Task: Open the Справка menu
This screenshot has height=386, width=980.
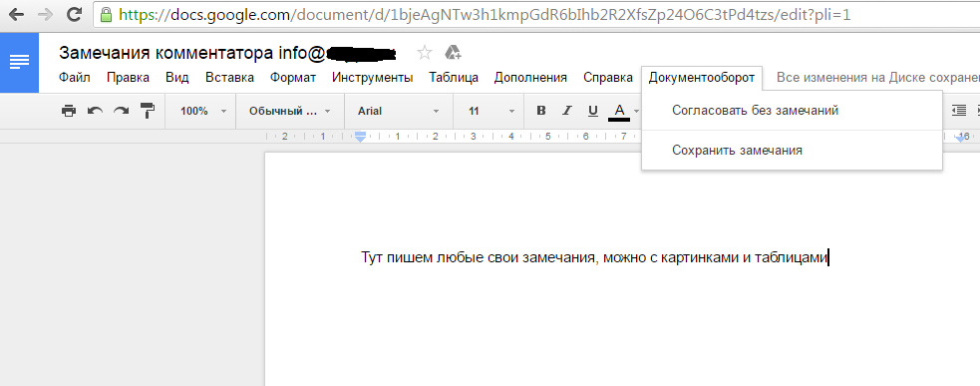Action: tap(608, 78)
